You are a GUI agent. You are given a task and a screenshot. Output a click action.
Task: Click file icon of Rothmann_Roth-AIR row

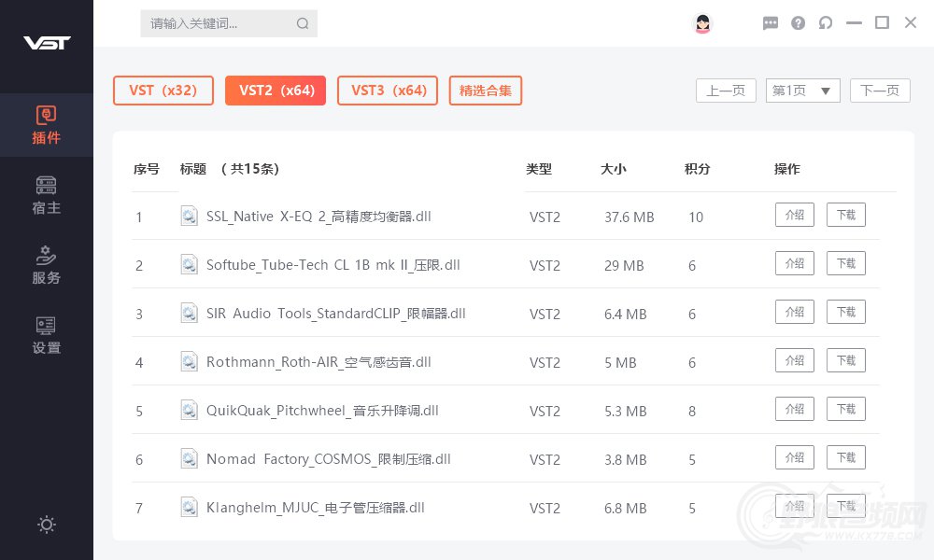coord(189,361)
